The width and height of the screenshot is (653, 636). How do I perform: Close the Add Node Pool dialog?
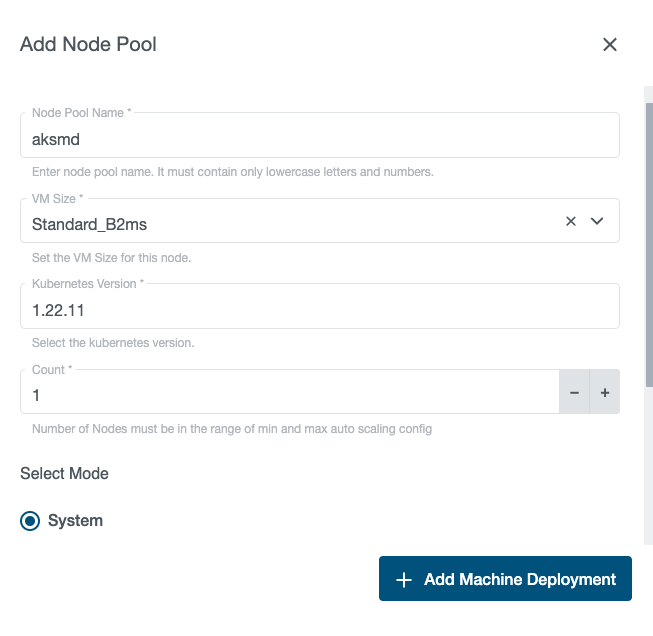pos(609,44)
